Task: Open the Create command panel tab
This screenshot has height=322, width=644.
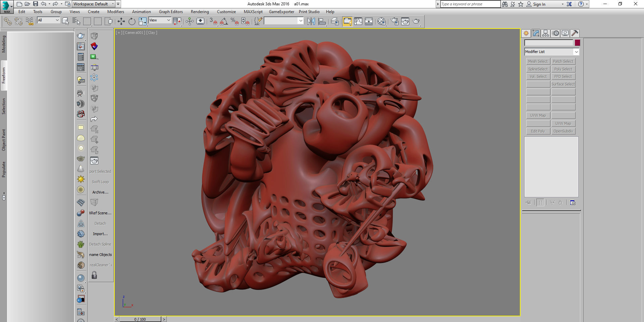Action: [526, 33]
